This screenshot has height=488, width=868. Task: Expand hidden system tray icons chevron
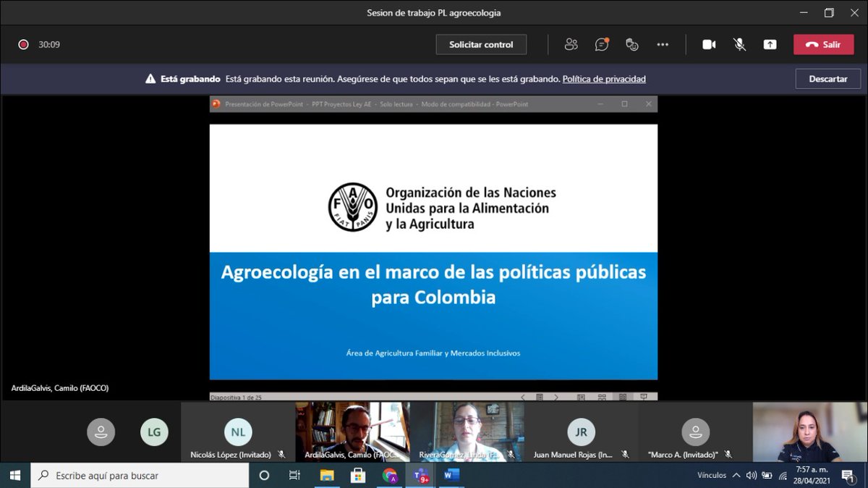click(x=736, y=476)
